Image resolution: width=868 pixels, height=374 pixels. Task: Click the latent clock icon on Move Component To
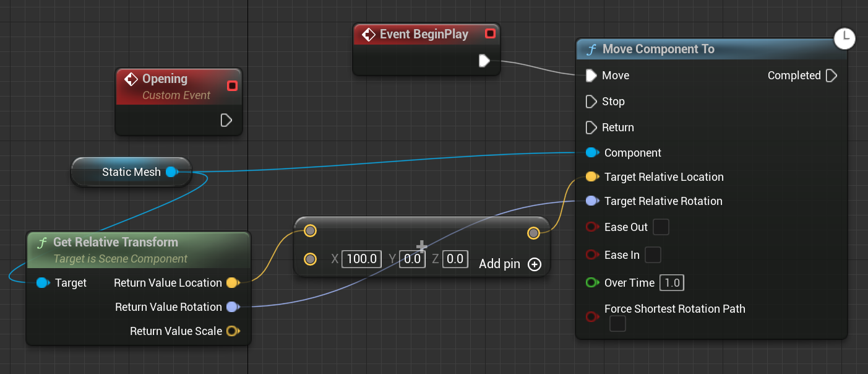pos(844,38)
